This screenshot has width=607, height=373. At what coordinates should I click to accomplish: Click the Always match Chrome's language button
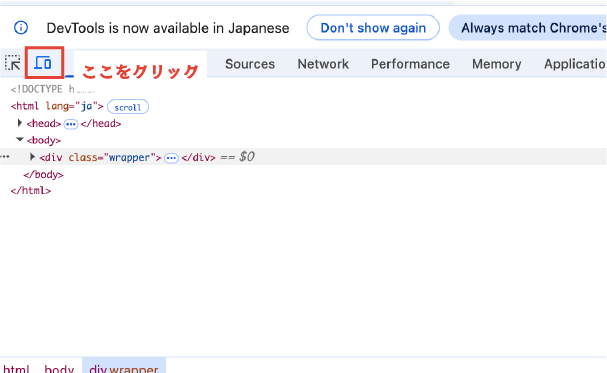point(528,27)
